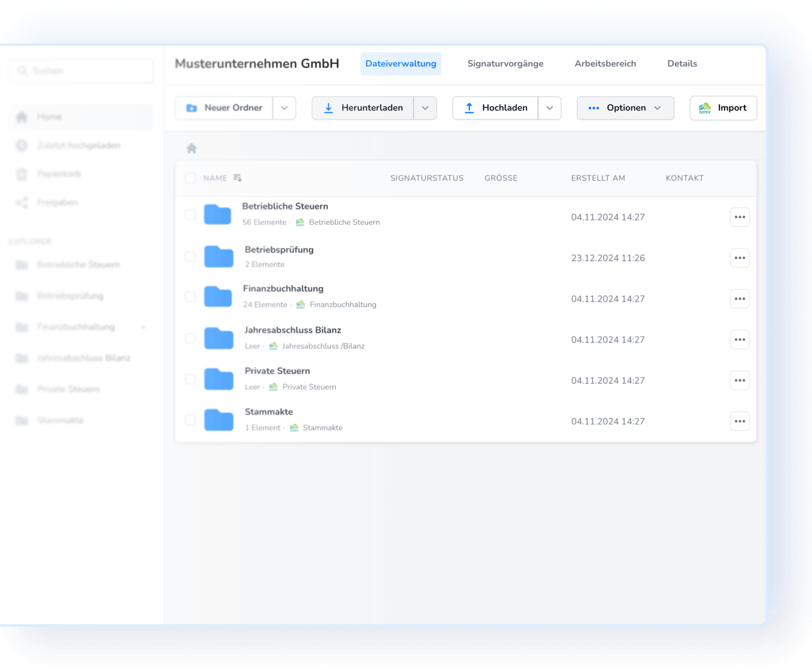Screen dimensions: 812x670
Task: Expand the Herunterladen dropdown arrow
Action: click(425, 108)
